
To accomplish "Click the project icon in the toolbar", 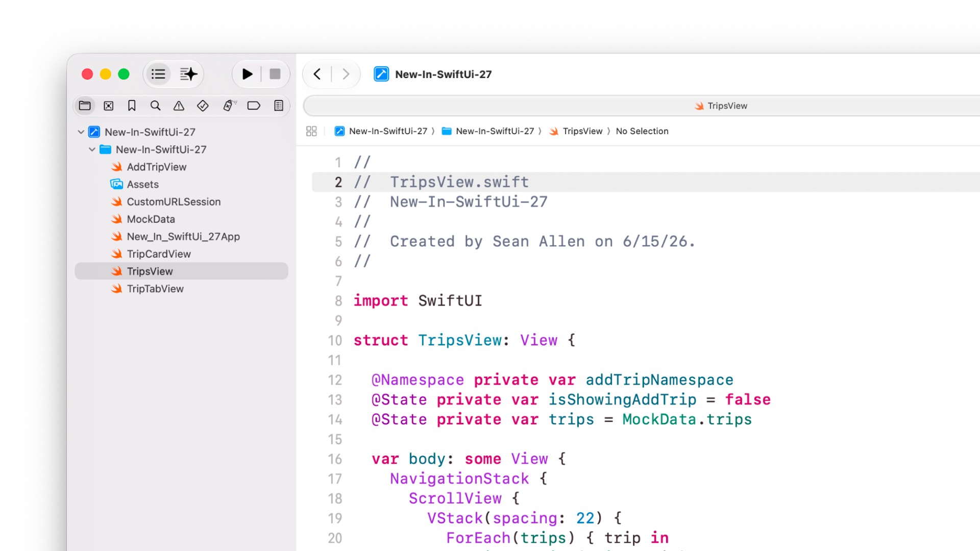I will pyautogui.click(x=381, y=74).
